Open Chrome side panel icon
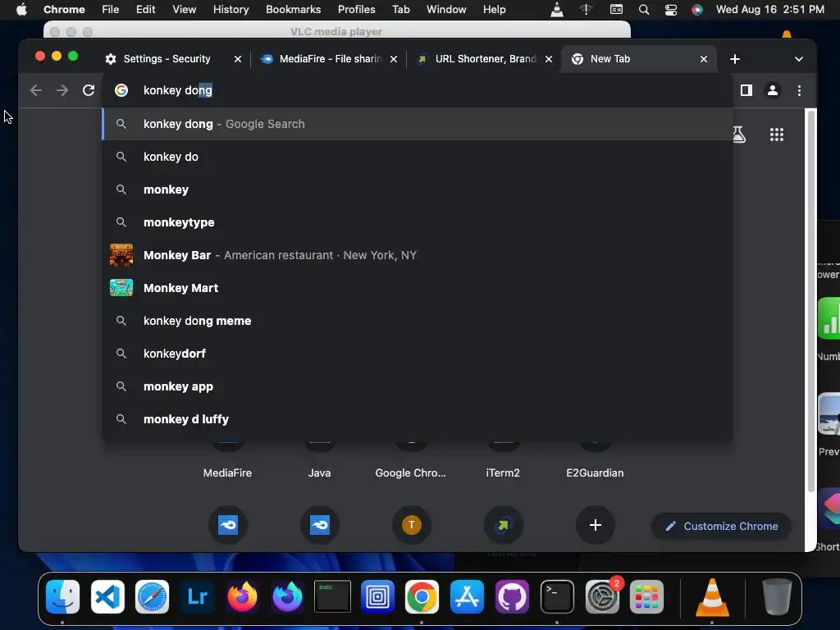 click(x=746, y=90)
